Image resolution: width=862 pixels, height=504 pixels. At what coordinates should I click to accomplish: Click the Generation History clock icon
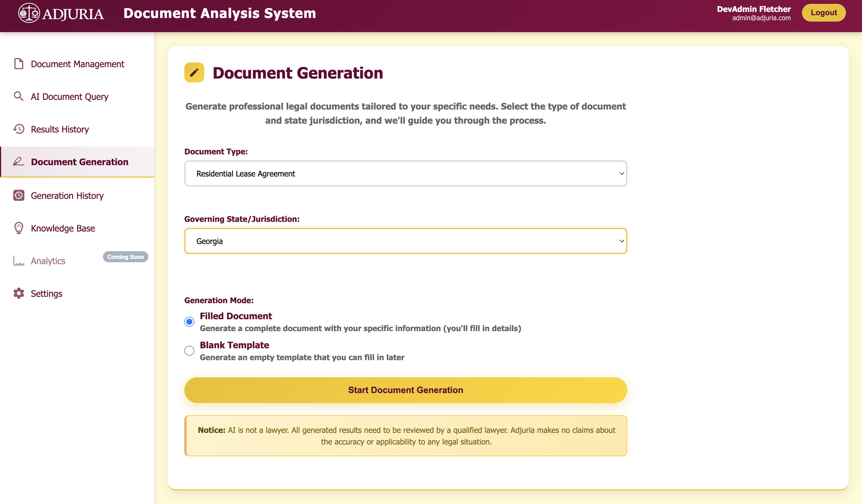tap(19, 195)
